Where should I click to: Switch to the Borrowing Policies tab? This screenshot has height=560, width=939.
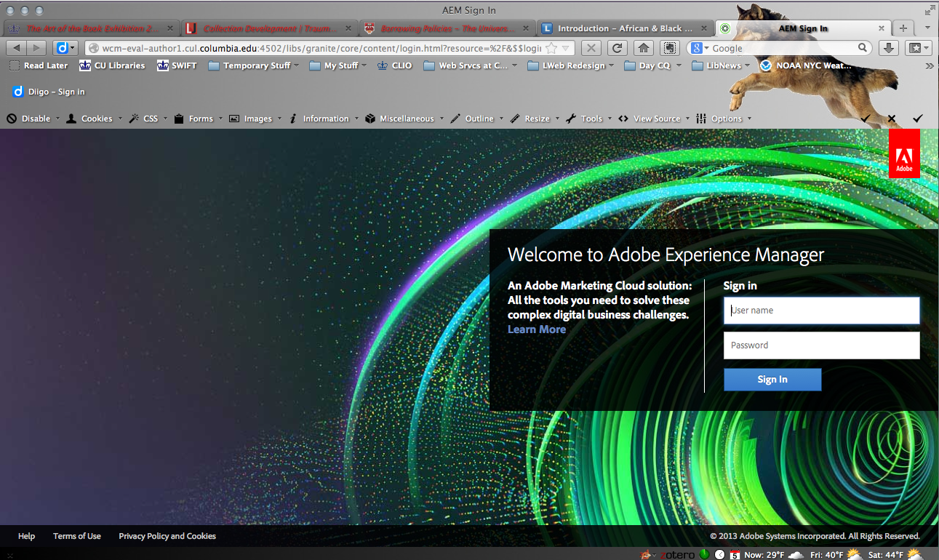pyautogui.click(x=447, y=28)
